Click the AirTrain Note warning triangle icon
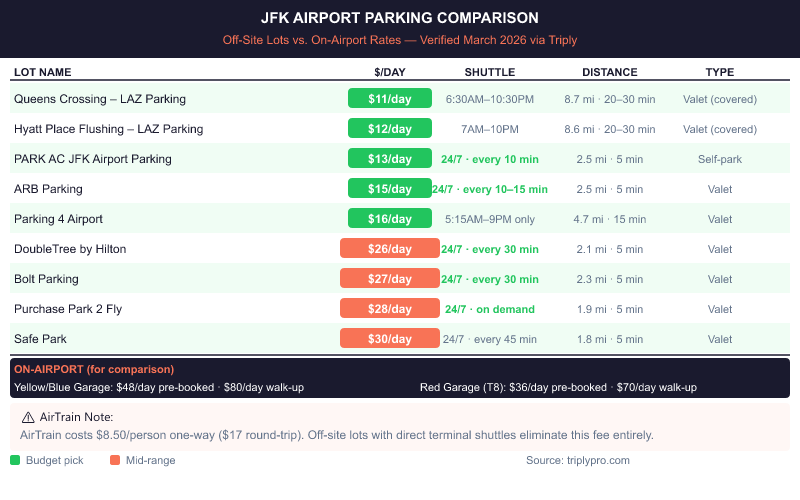 point(28,417)
